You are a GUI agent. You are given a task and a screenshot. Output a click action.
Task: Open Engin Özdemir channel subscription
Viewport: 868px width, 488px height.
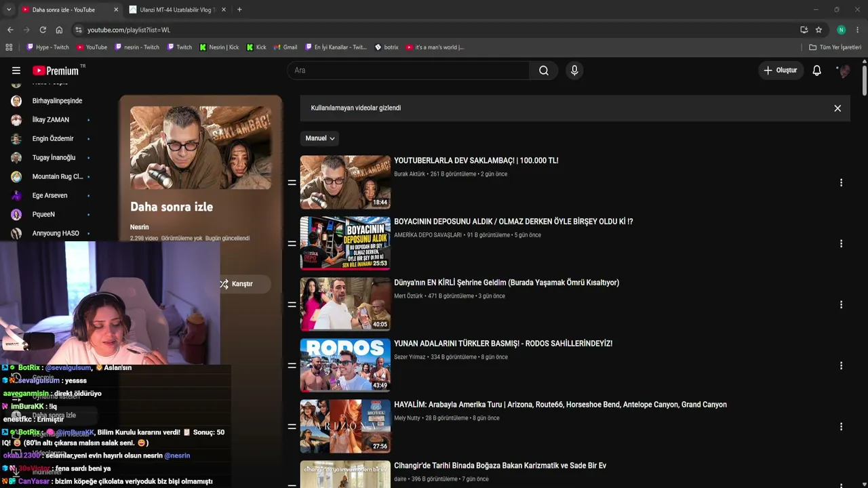pyautogui.click(x=52, y=139)
